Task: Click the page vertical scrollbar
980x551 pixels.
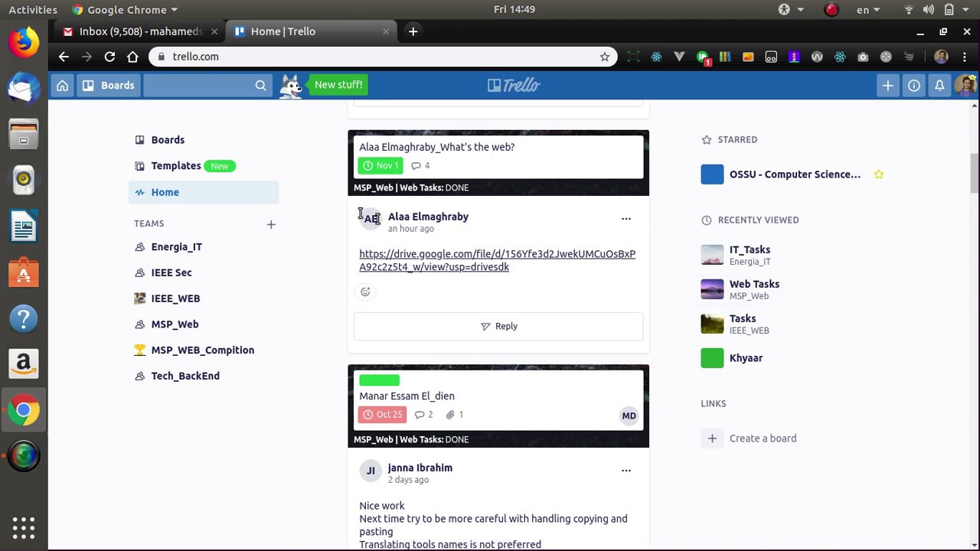Action: [974, 174]
